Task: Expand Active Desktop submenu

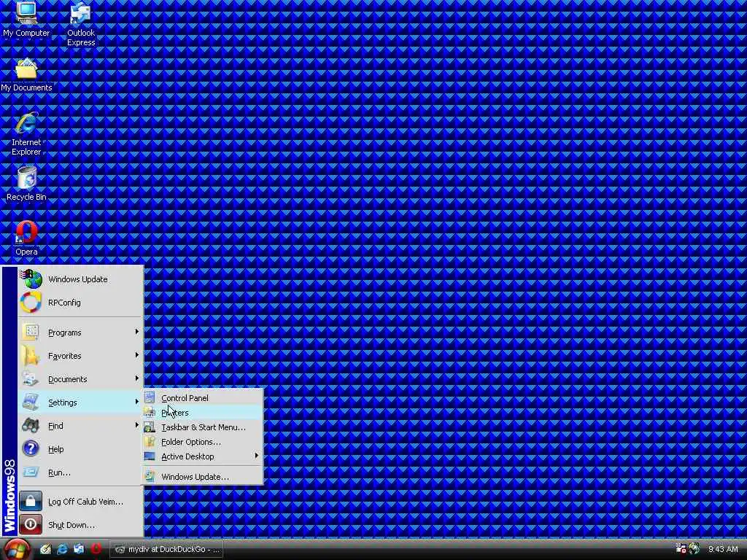Action: pyautogui.click(x=203, y=456)
